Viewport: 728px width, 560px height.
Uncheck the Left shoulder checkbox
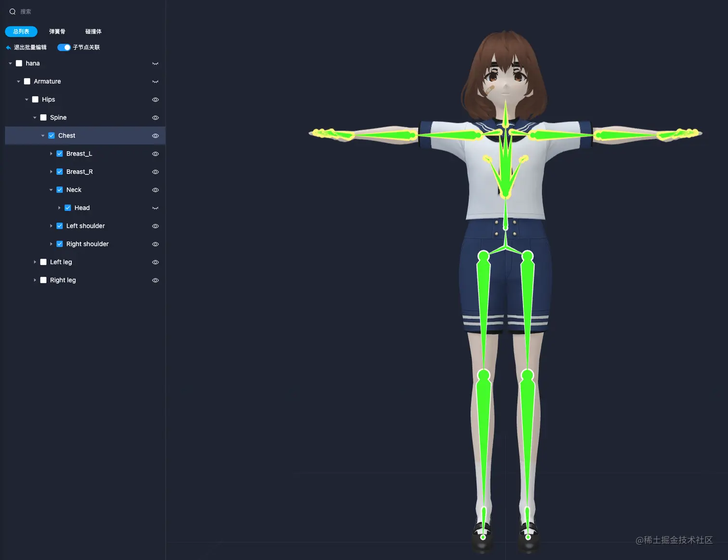pos(60,226)
